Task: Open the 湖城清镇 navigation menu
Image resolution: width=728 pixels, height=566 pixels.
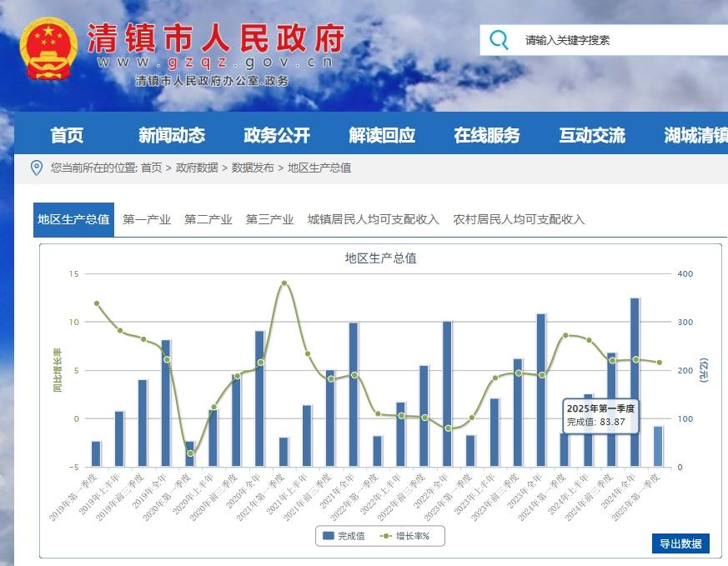Action: [695, 135]
